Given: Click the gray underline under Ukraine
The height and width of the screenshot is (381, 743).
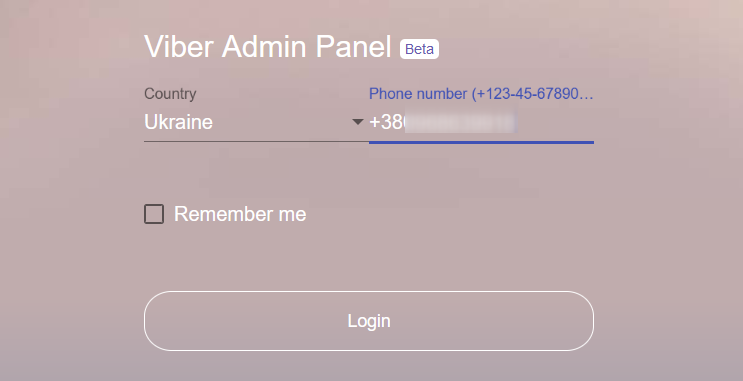Looking at the screenshot, I should point(256,141).
